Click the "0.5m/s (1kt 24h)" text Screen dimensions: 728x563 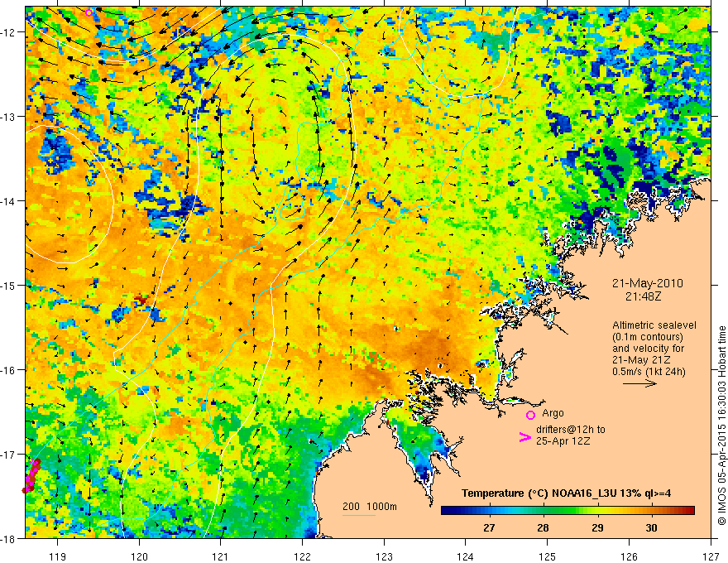point(649,372)
